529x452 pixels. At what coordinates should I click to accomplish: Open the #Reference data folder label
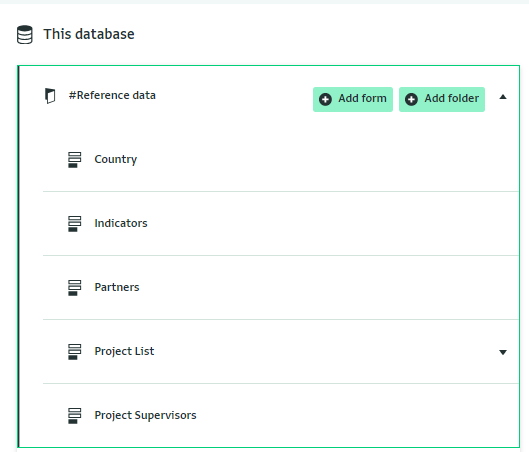pyautogui.click(x=112, y=95)
